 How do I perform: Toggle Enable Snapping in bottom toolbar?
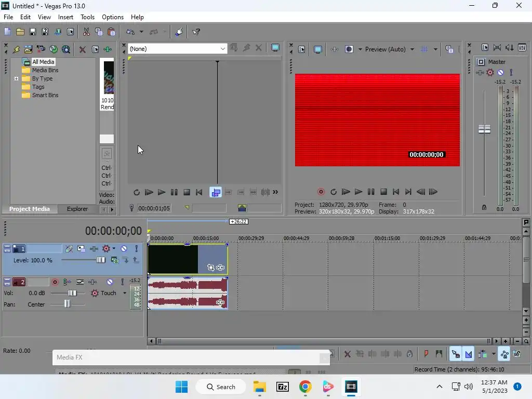[456, 354]
